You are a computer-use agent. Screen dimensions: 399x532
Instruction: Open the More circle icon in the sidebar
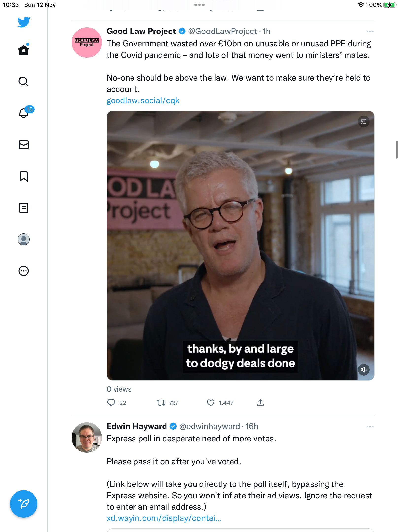point(24,271)
